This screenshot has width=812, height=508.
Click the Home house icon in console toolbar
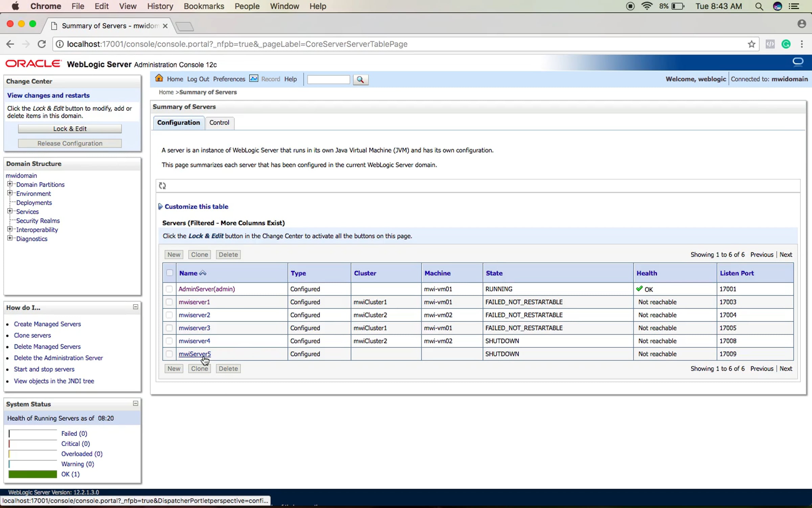tap(159, 78)
